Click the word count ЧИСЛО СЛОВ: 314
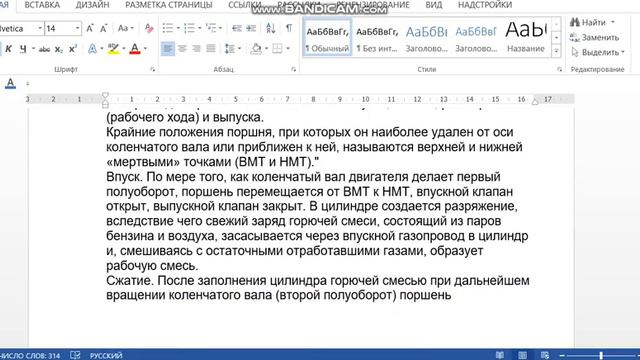Screen dimensions: 640x360 30,356
